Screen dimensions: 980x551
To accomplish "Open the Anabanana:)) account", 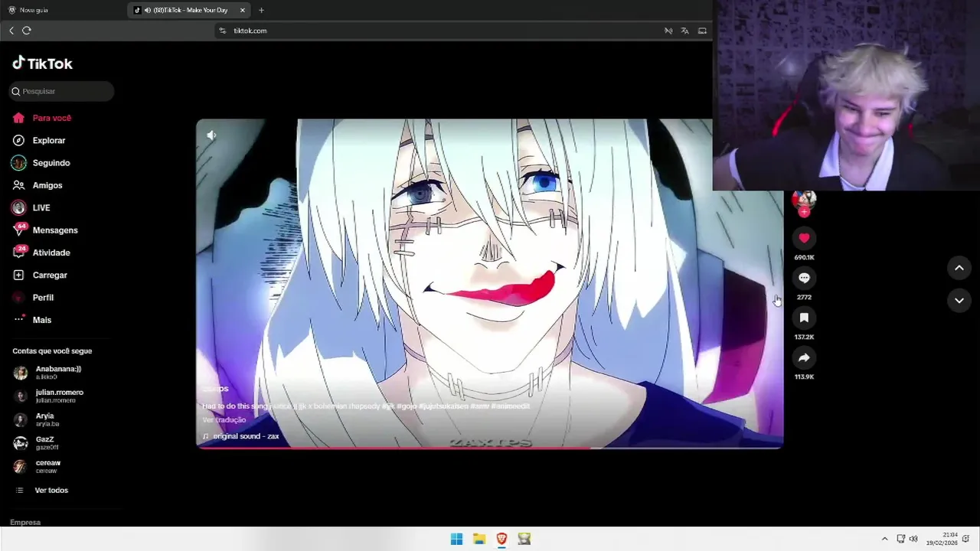I will tap(60, 373).
